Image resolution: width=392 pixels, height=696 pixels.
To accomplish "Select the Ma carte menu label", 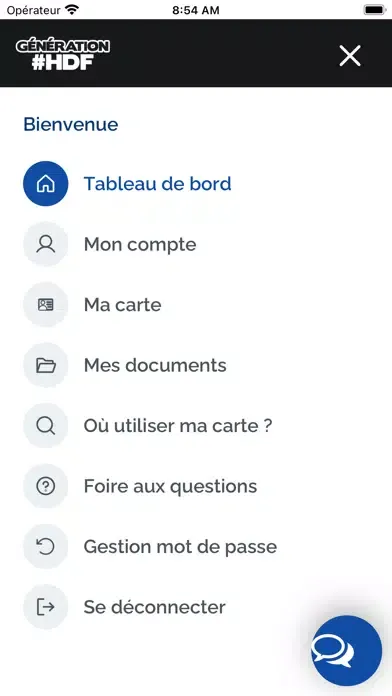I will (123, 304).
